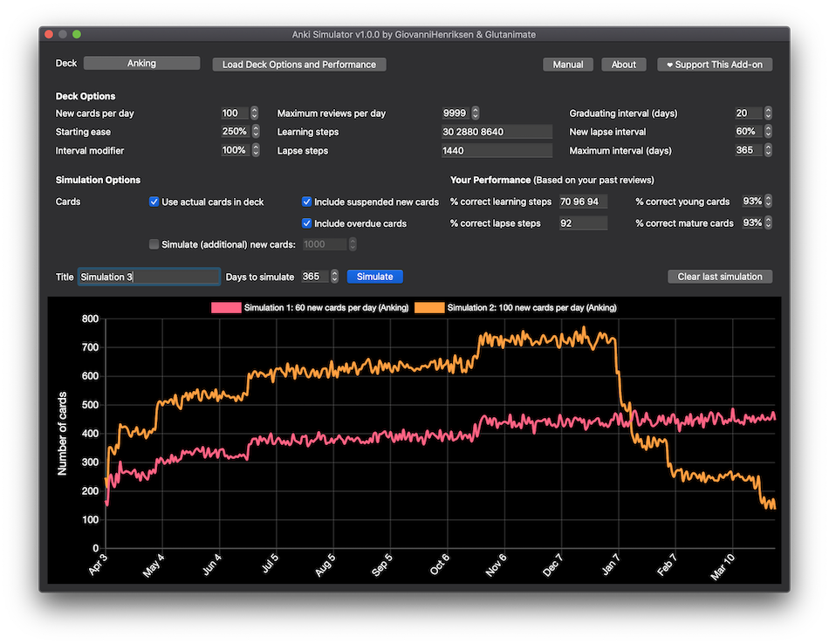Click the Maximum reviews per day stepper
The width and height of the screenshot is (829, 644).
pyautogui.click(x=476, y=113)
